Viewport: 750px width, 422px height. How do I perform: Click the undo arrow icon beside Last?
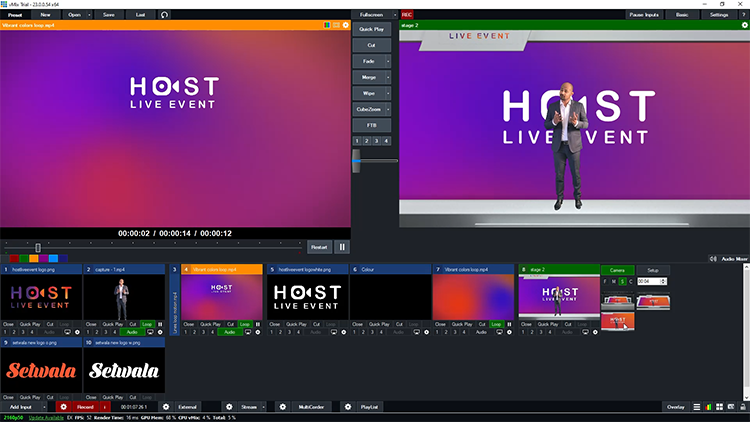pyautogui.click(x=164, y=15)
